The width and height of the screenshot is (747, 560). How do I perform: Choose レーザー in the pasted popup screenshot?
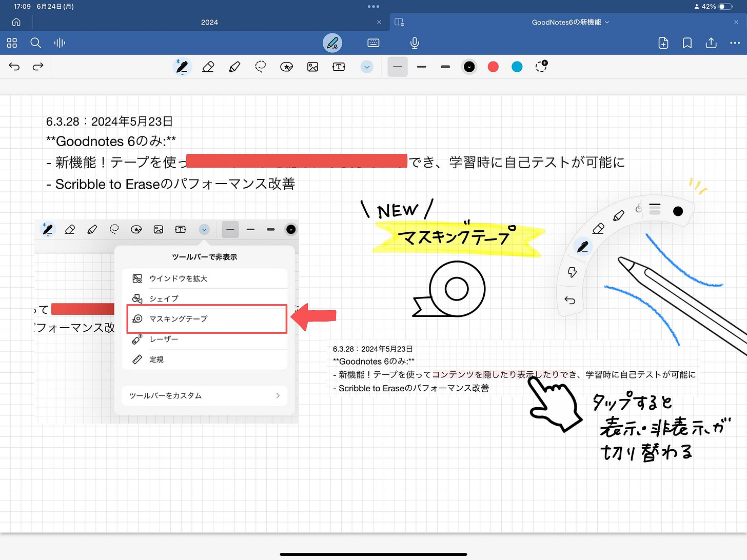205,339
